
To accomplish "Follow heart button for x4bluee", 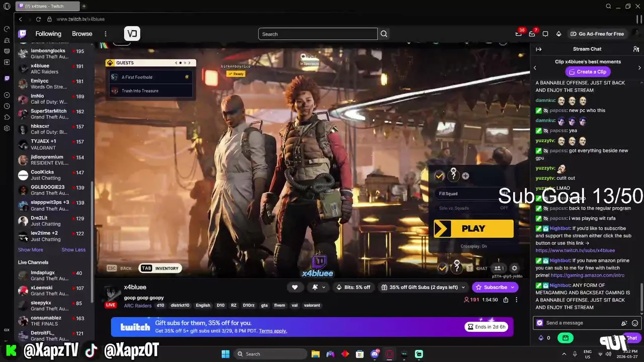I will click(295, 287).
